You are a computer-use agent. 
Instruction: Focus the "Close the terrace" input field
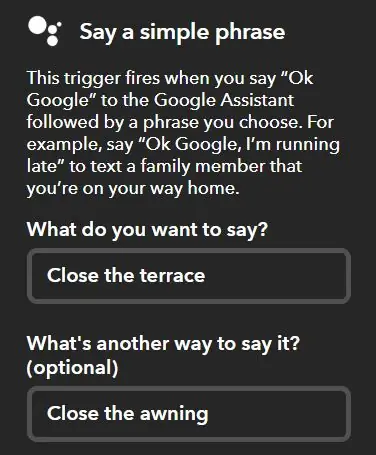[189, 276]
